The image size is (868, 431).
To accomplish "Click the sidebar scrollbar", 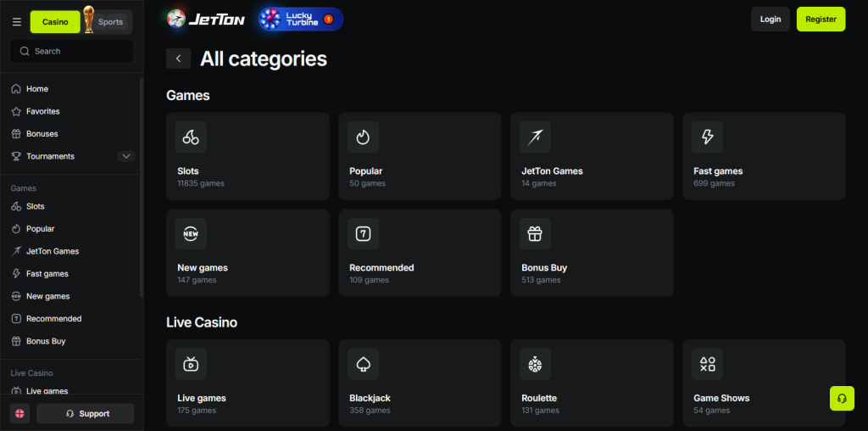I will coord(142,188).
